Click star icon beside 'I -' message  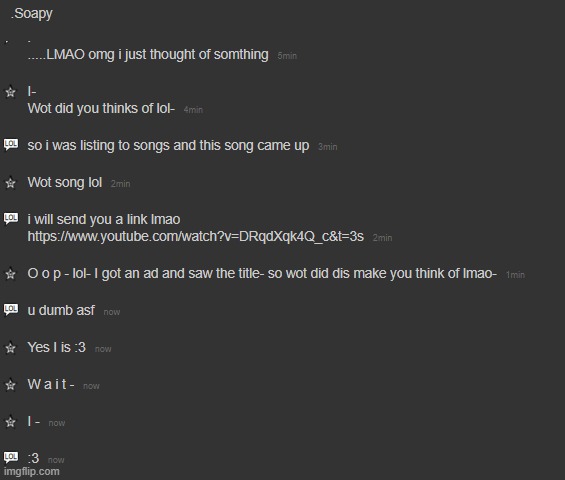click(10, 422)
